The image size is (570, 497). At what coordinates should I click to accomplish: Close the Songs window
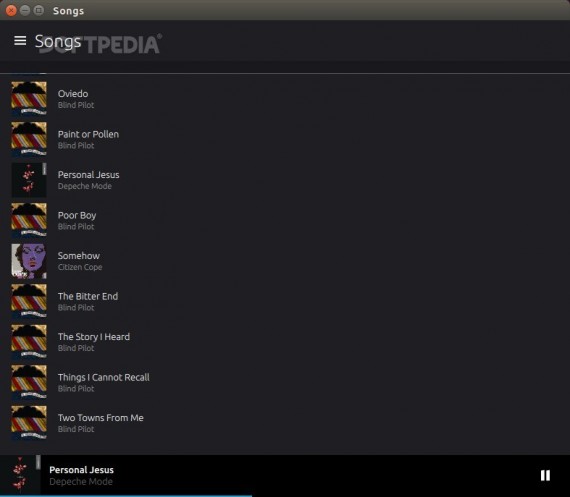[11, 11]
